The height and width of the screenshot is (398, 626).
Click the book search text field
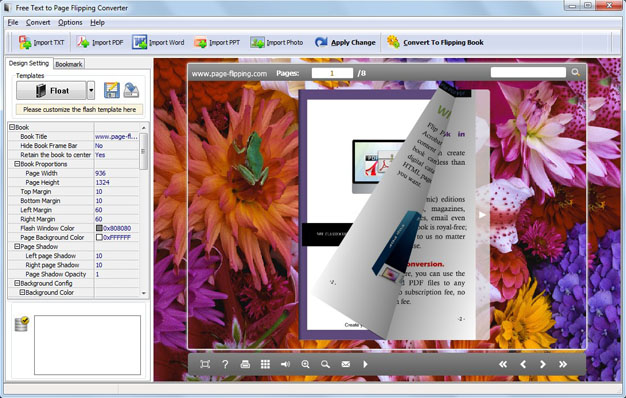[x=528, y=72]
